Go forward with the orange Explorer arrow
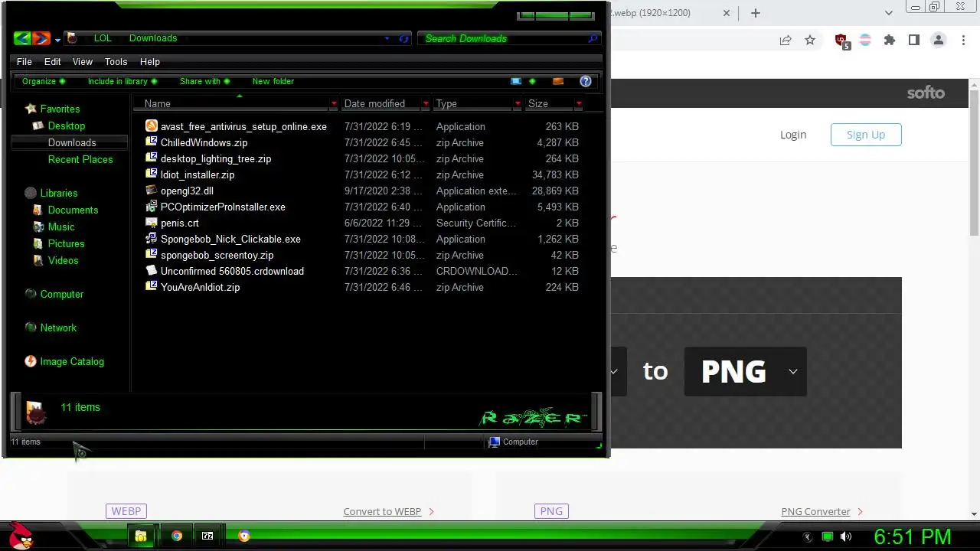 (x=41, y=38)
